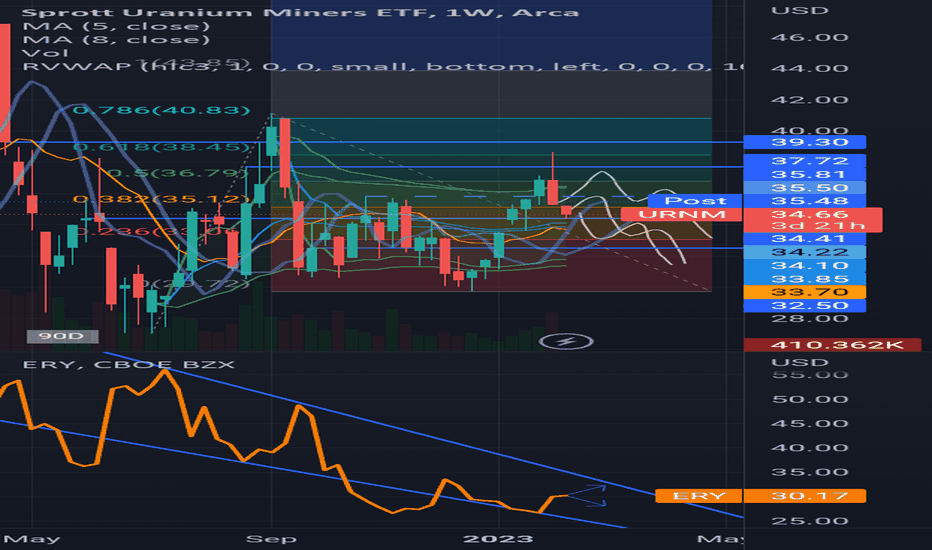Select the Vol indicator label
Image resolution: width=932 pixels, height=550 pixels.
tap(45, 53)
